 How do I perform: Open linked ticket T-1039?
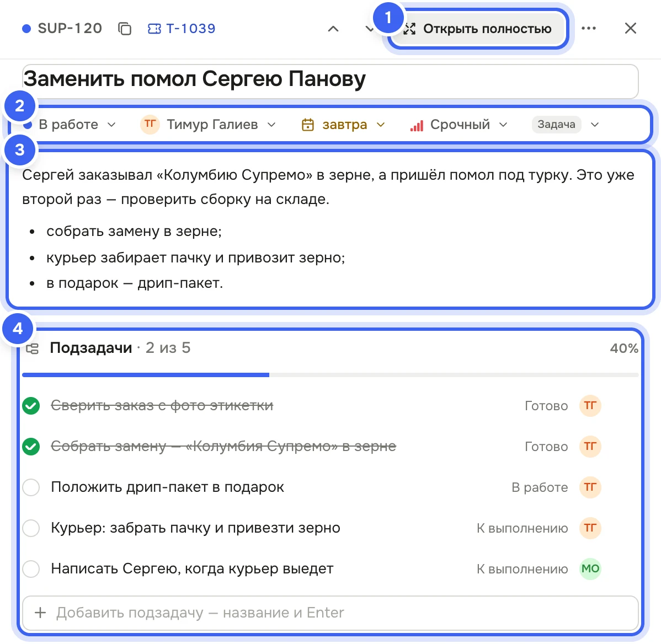(x=182, y=29)
